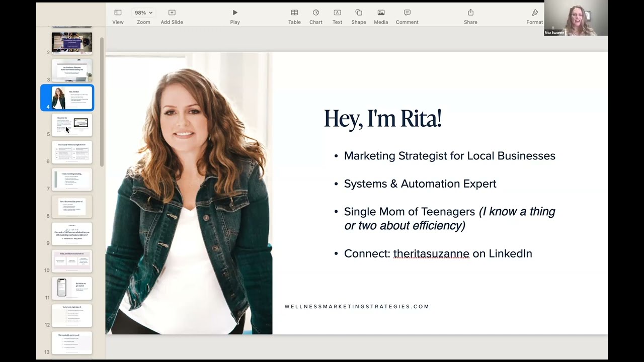Select slide 6 thumbnail
644x362 pixels.
[72, 152]
